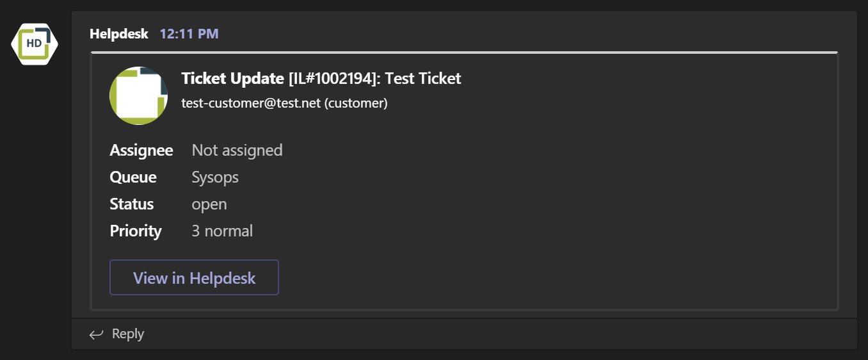Click the test-customer@test.net email address
The height and width of the screenshot is (360, 868).
point(251,102)
